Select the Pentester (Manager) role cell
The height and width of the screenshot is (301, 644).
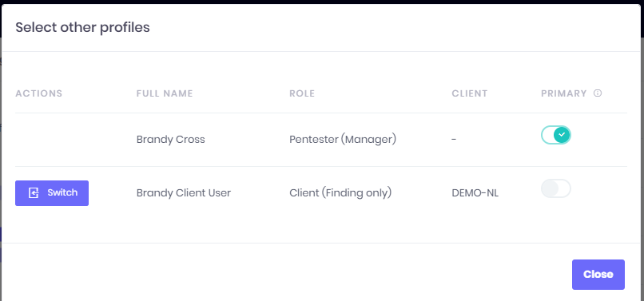[343, 140]
